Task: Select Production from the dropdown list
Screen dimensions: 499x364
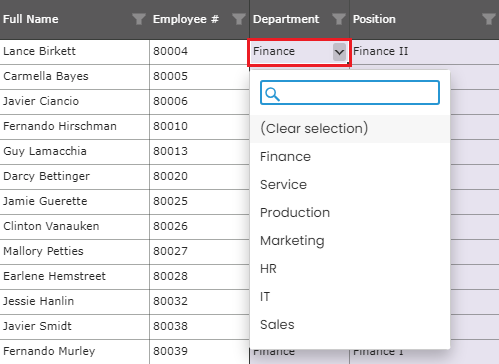Action: point(350,213)
